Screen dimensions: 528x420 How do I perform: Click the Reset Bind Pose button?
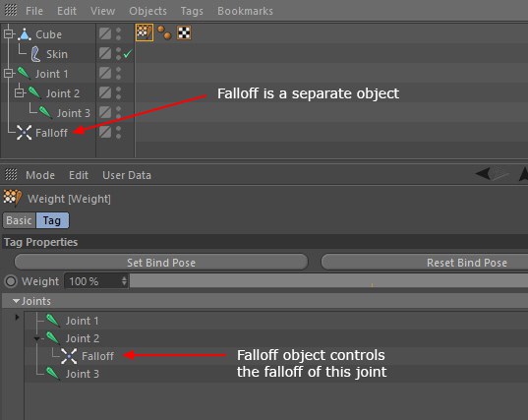[425, 263]
